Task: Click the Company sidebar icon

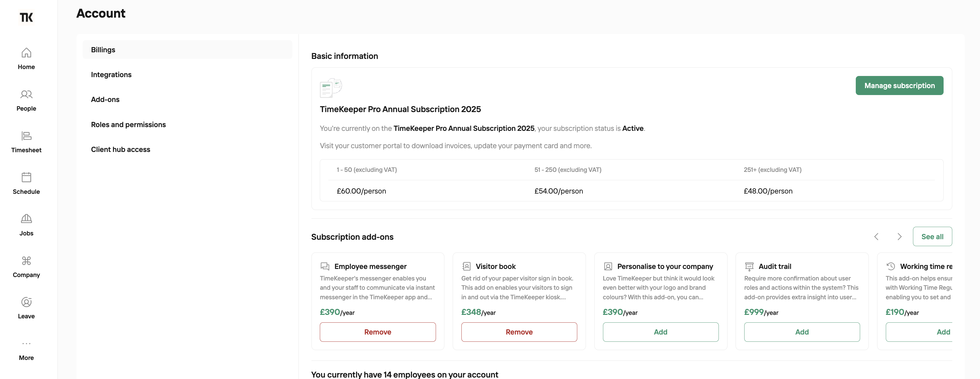Action: point(26,260)
